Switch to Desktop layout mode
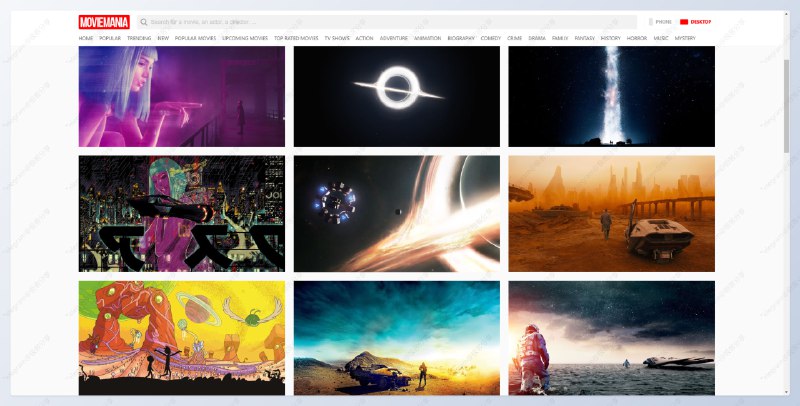Viewport: 800px width, 406px height. pos(700,21)
